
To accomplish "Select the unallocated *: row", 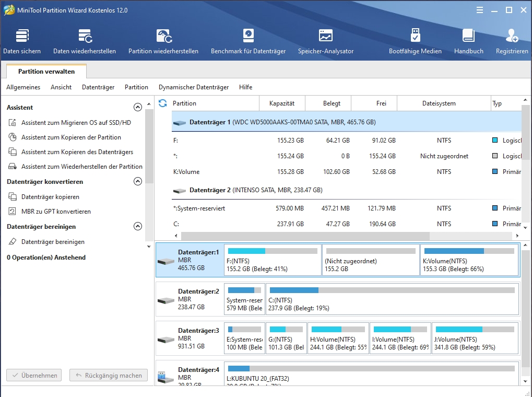I will coord(347,156).
